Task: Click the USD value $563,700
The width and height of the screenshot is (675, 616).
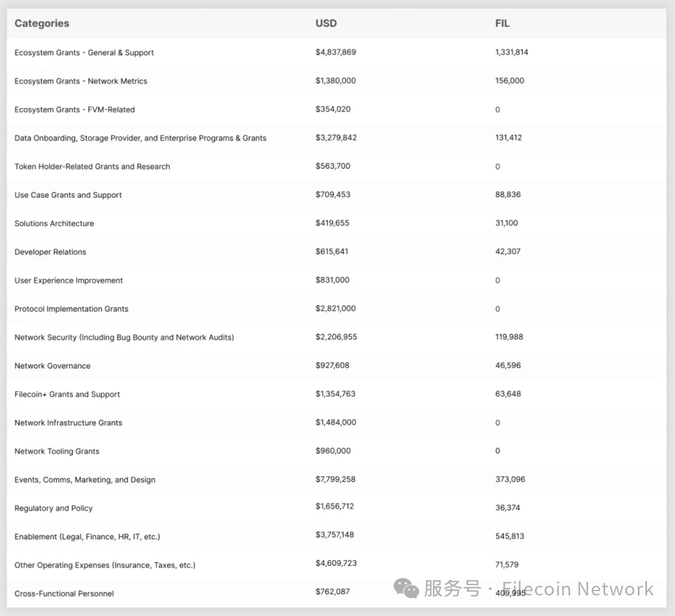Action: [x=333, y=166]
